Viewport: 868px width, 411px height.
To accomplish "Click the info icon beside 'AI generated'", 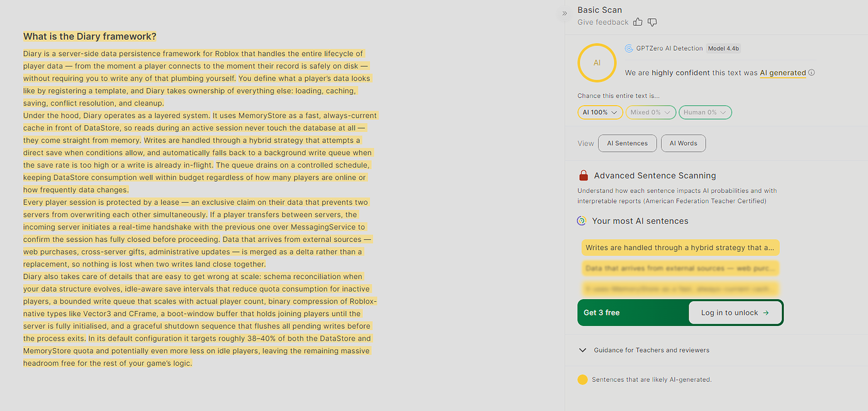I will point(811,73).
